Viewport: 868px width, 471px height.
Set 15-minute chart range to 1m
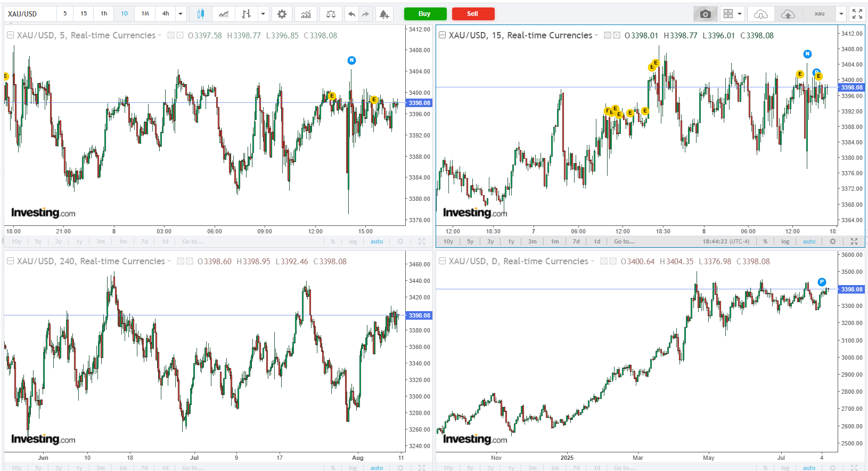coord(555,241)
